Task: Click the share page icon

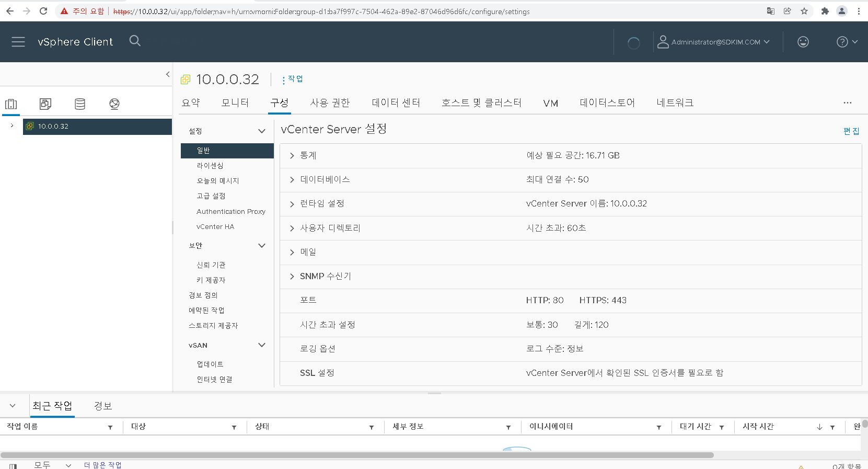Action: (x=788, y=11)
